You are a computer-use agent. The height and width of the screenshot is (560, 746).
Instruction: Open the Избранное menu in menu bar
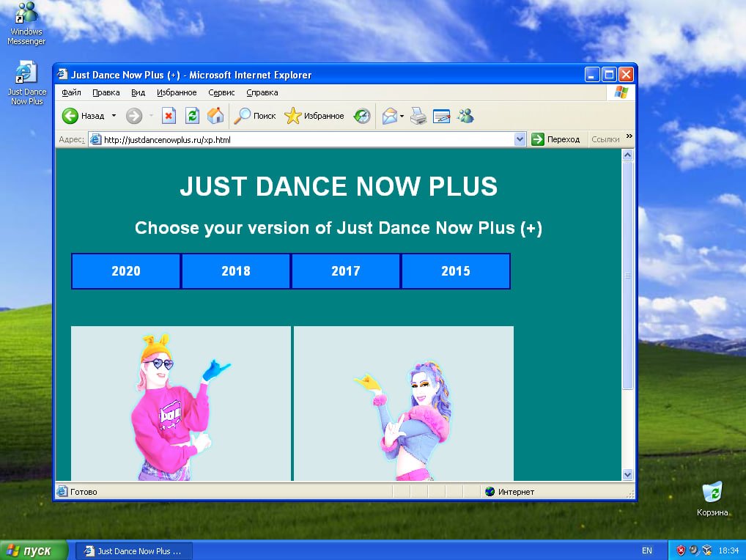(x=177, y=92)
